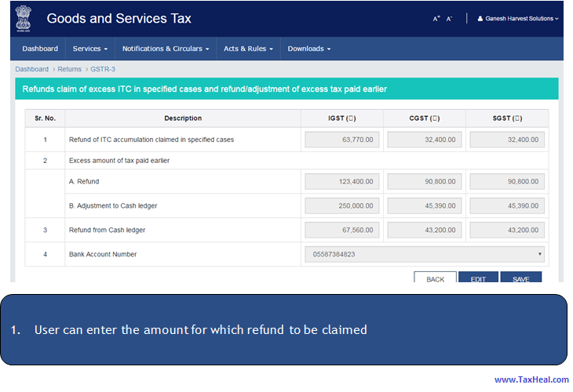Click IGST field for Refund from Cash ledger
This screenshot has width=573, height=392.
pyautogui.click(x=342, y=230)
